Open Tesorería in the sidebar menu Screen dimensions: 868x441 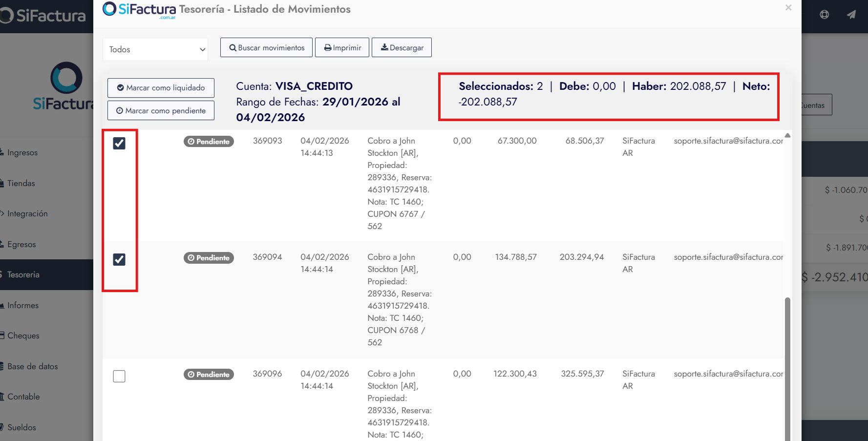click(23, 274)
